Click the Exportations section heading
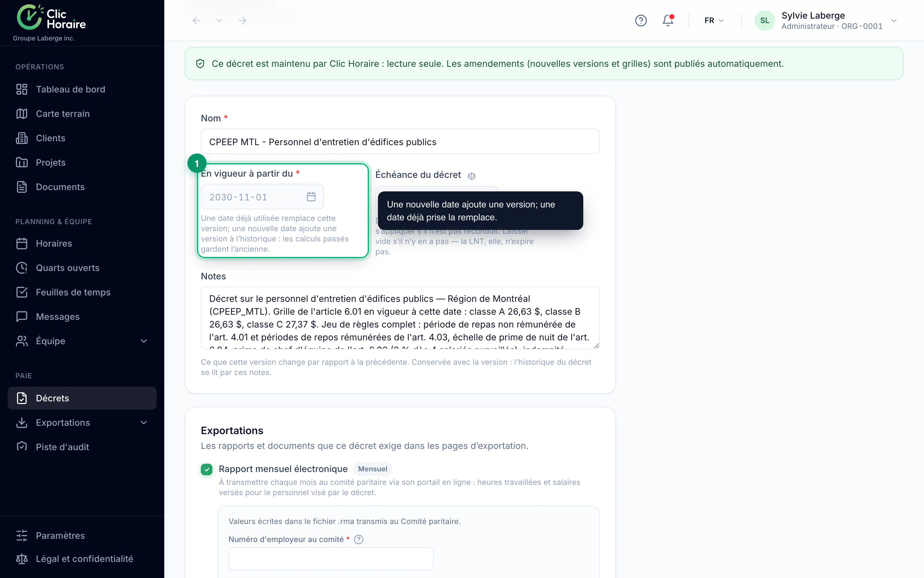 pyautogui.click(x=232, y=430)
